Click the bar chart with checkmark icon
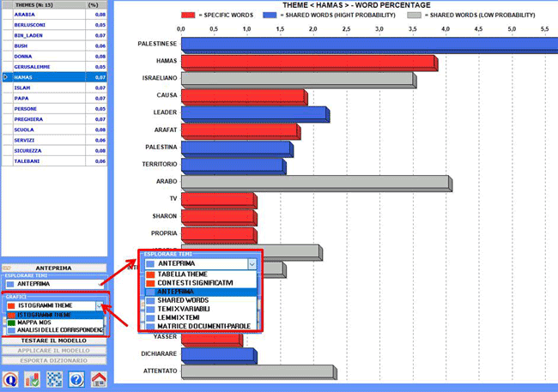Image resolution: width=558 pixels, height=392 pixels. [33, 379]
